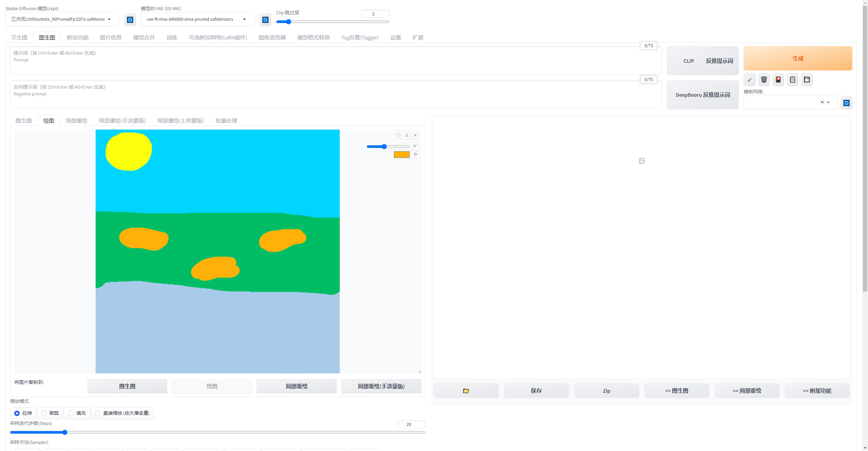The height and width of the screenshot is (451, 868).
Task: Click the trash icon to clear prompt
Action: [x=764, y=80]
